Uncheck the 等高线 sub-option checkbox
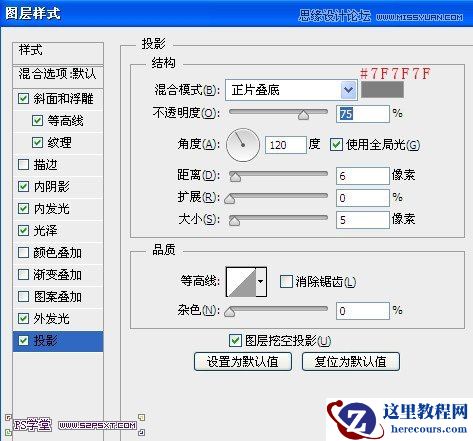Viewport: 473px width, 441px height. pos(37,121)
